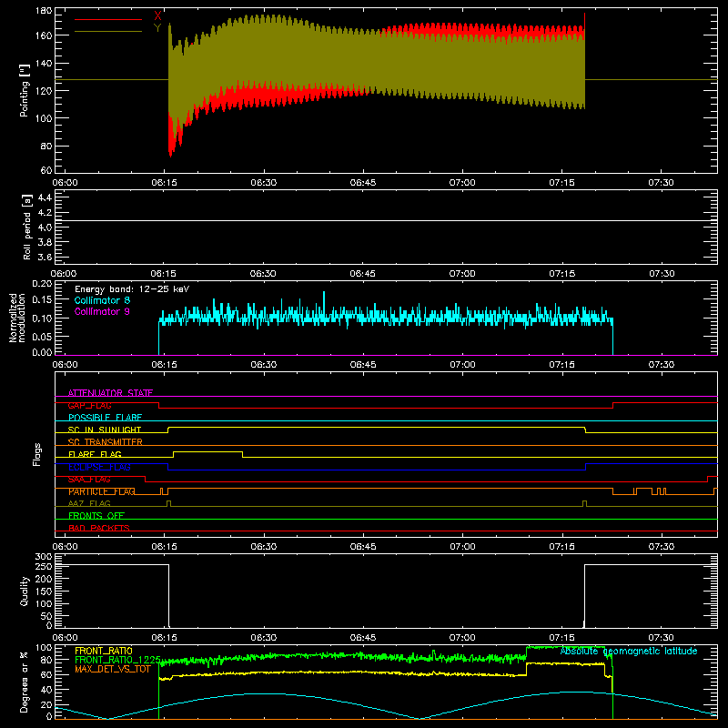This screenshot has height=728, width=728.
Task: Select the Normalized modulation axis title
Action: coord(17,318)
